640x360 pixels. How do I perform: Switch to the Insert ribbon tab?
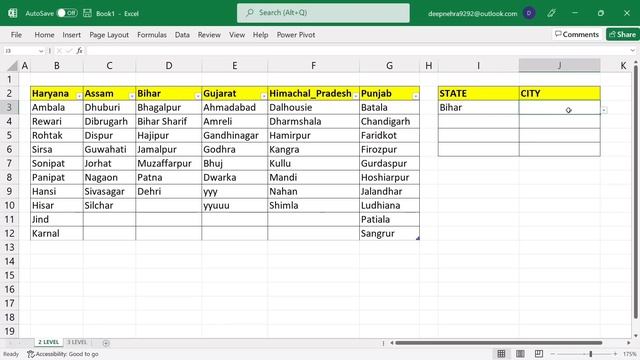coord(71,35)
